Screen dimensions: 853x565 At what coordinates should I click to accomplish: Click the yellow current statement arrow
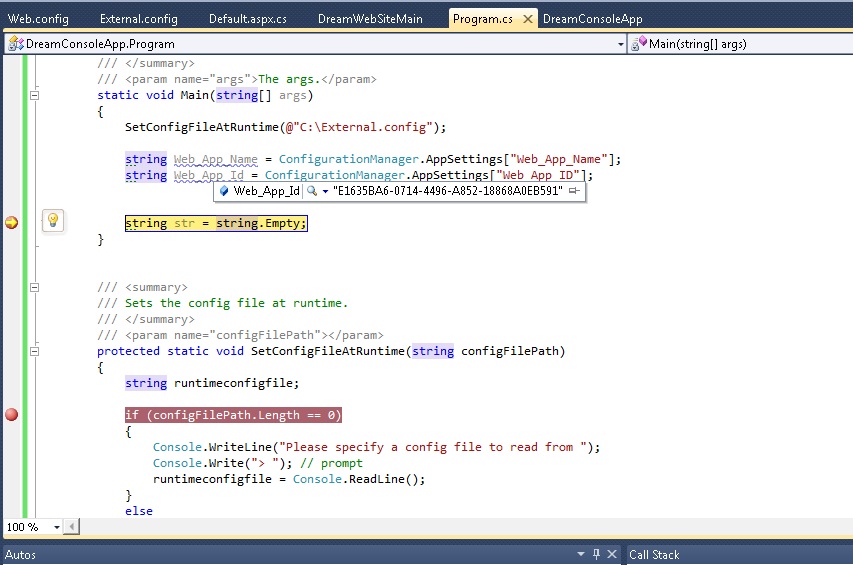point(12,223)
